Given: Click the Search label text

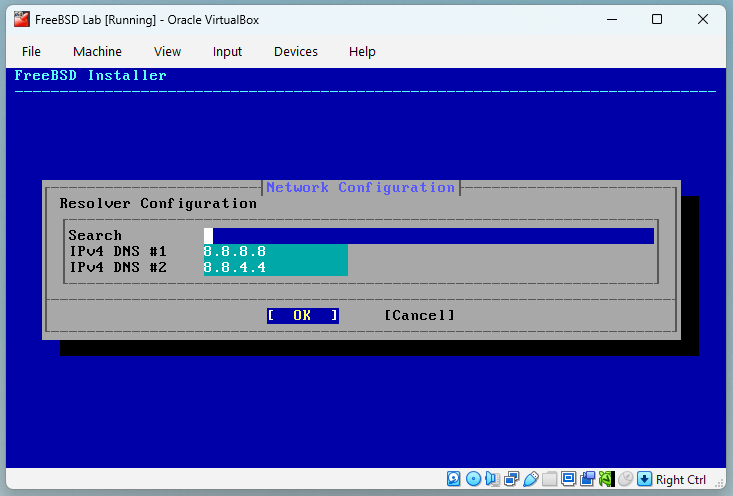Looking at the screenshot, I should [x=95, y=236].
